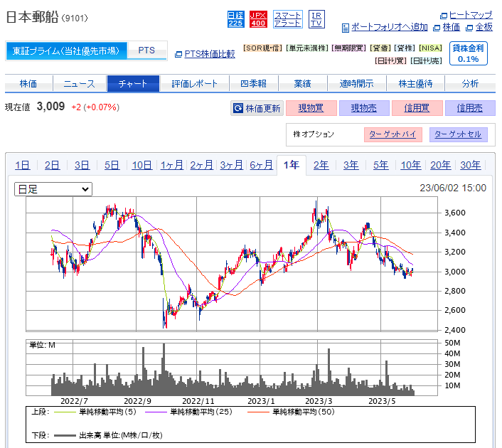502x448 pixels.
Task: Click the 日経225 badge icon
Action: coord(235,19)
